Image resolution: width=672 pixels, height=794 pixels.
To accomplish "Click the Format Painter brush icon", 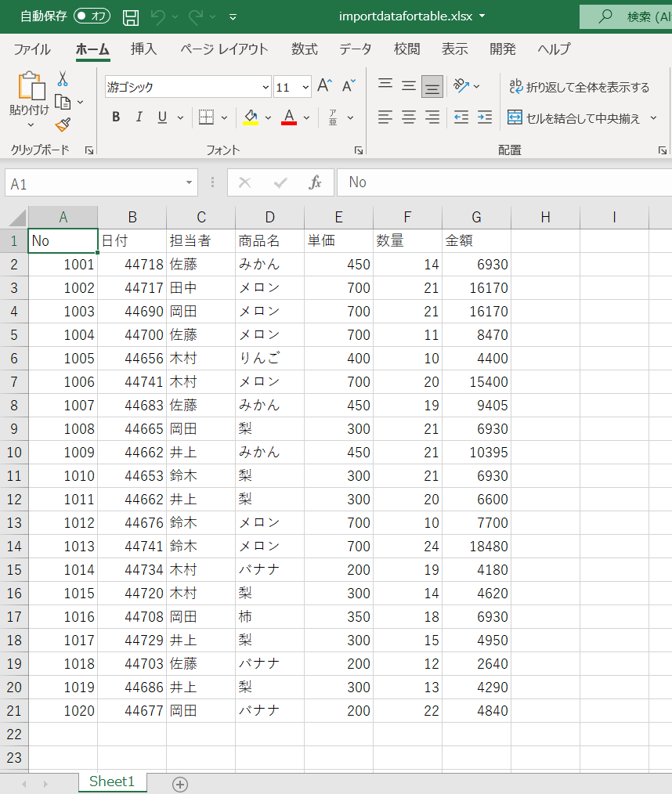I will pyautogui.click(x=63, y=125).
